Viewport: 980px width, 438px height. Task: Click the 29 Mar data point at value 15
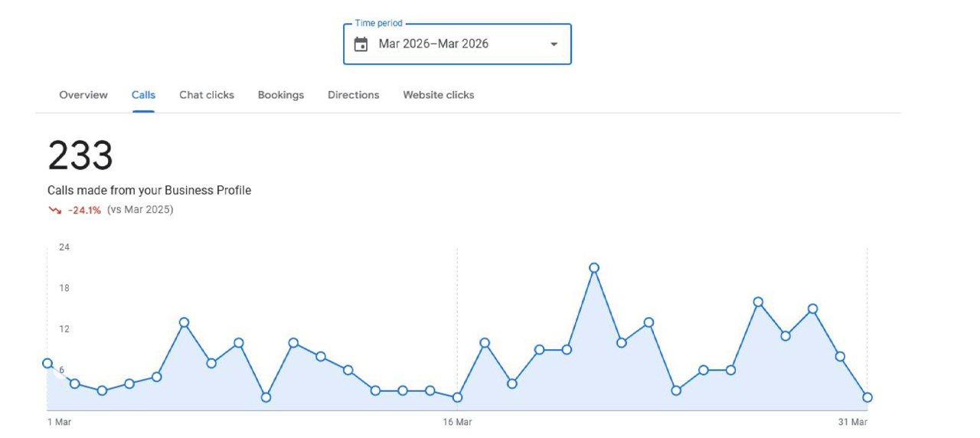(x=812, y=309)
